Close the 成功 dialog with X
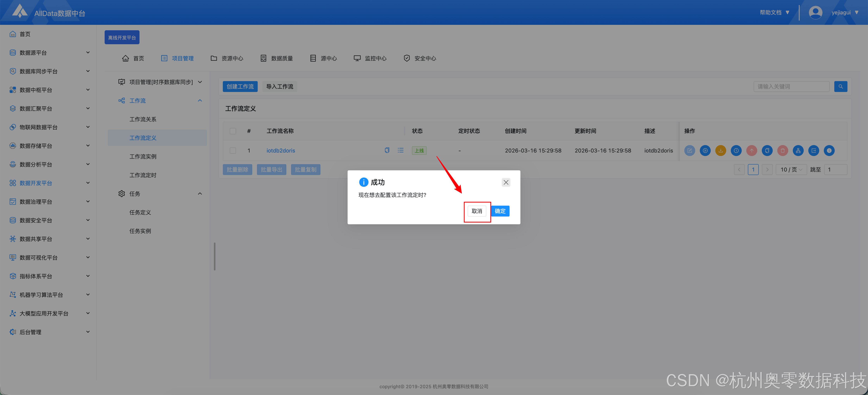The image size is (868, 395). coord(506,182)
